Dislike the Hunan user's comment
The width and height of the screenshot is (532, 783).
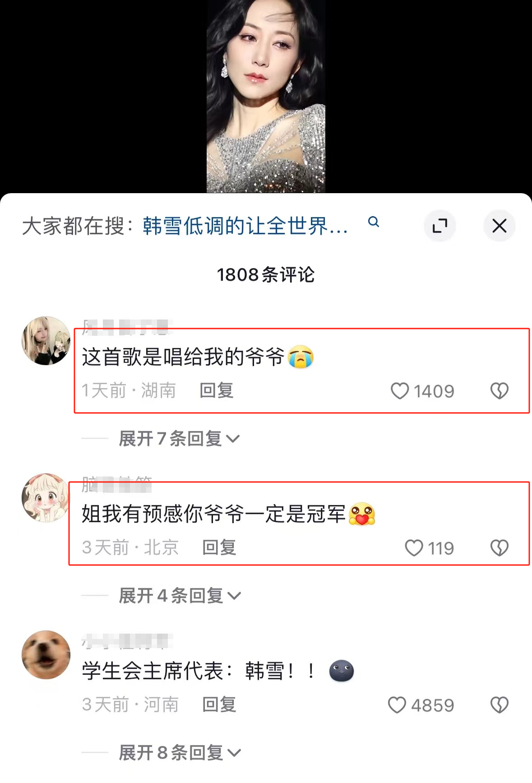[x=500, y=391]
